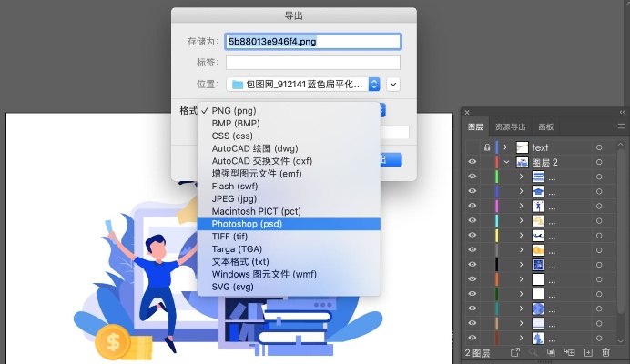Select the text layer thumbnail
This screenshot has width=630, height=364.
coord(523,147)
